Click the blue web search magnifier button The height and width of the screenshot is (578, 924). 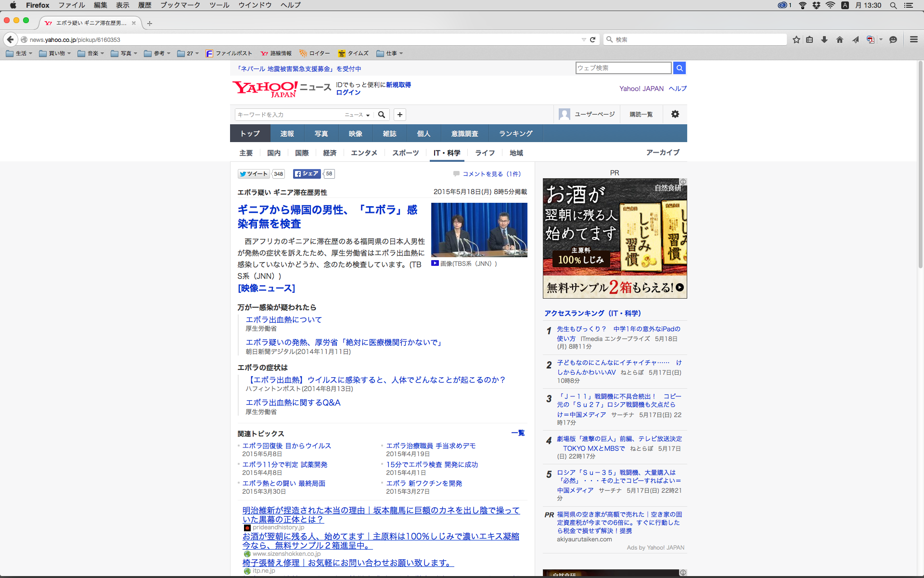[x=680, y=68]
